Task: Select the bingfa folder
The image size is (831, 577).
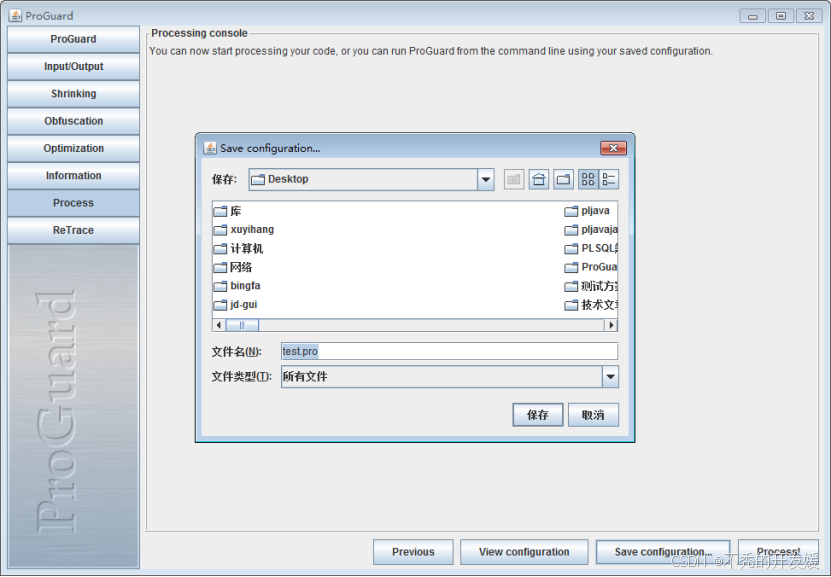Action: 237,286
